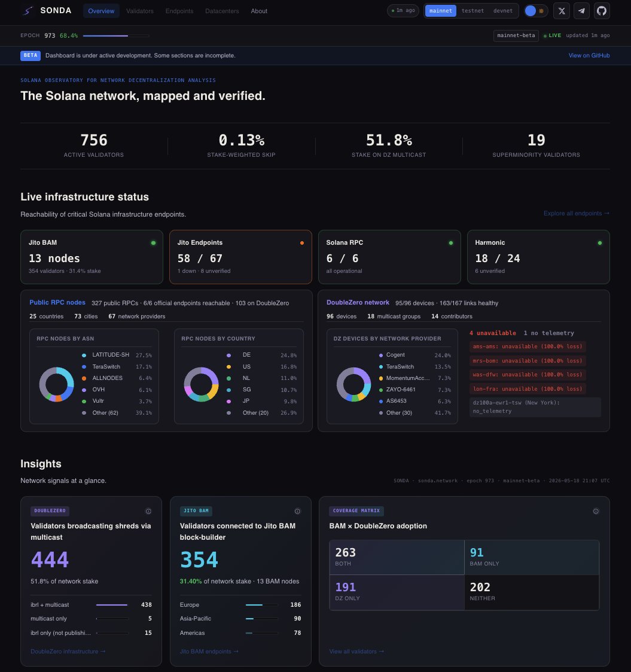The height and width of the screenshot is (672, 631).
Task: Click the TeraSwitch 17.1% ASN row
Action: click(x=117, y=367)
